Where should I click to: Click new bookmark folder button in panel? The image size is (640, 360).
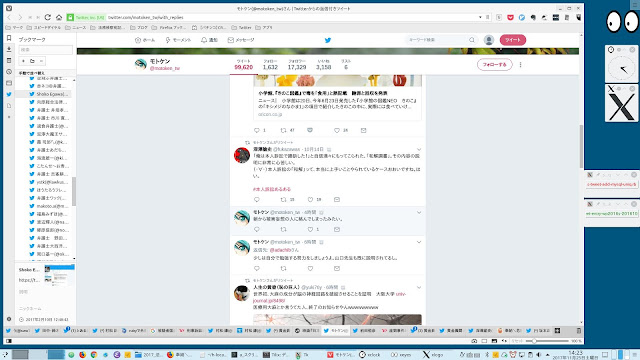32,61
